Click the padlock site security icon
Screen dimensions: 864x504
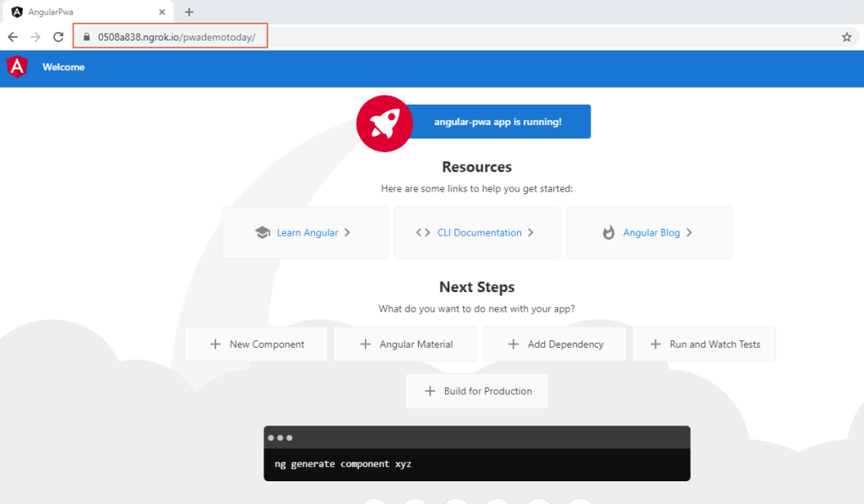point(86,37)
